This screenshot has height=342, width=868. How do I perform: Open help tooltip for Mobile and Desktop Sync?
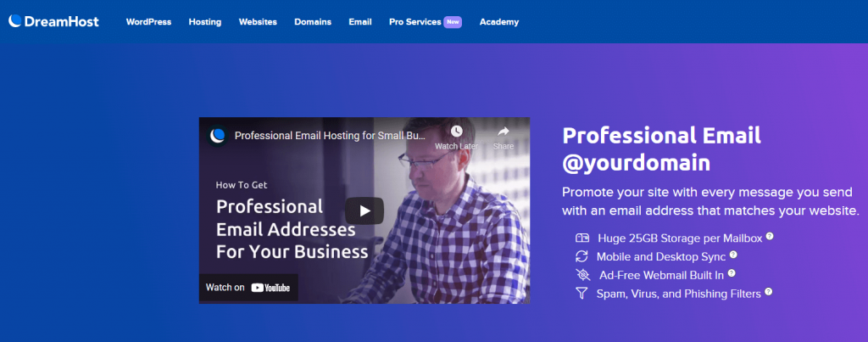tap(733, 255)
